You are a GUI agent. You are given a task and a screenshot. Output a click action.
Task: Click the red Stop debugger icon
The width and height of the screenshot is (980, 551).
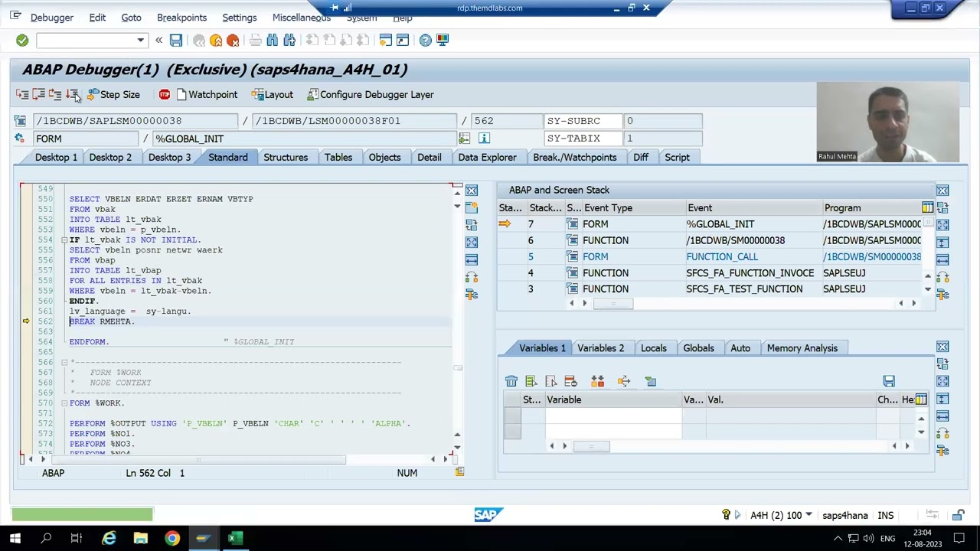pyautogui.click(x=165, y=94)
